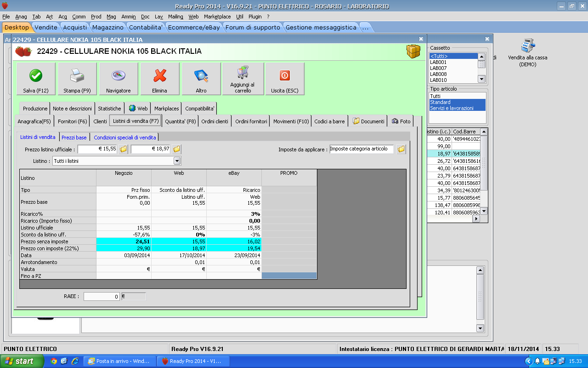Viewport: 588px width, 368px height.
Task: Open the Magazzino main tab
Action: [x=107, y=27]
